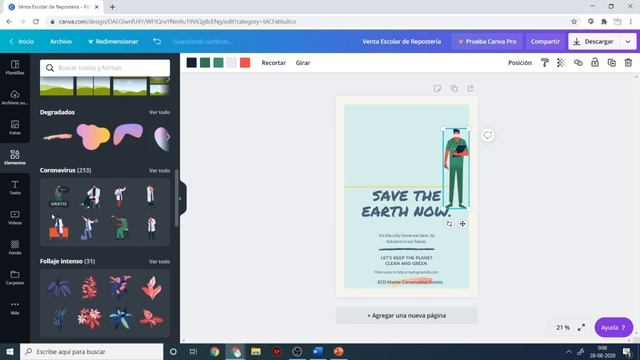Duplicate page using icon above canvas

click(454, 88)
